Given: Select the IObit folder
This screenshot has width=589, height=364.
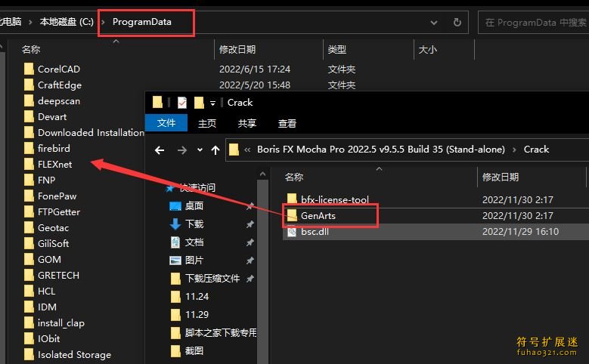Looking at the screenshot, I should 42,339.
